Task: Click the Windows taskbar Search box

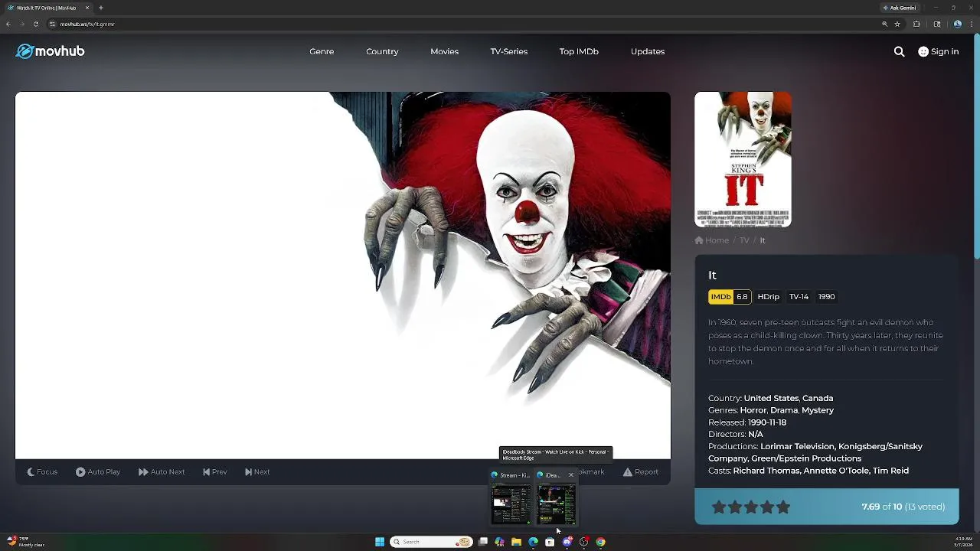Action: [x=431, y=542]
